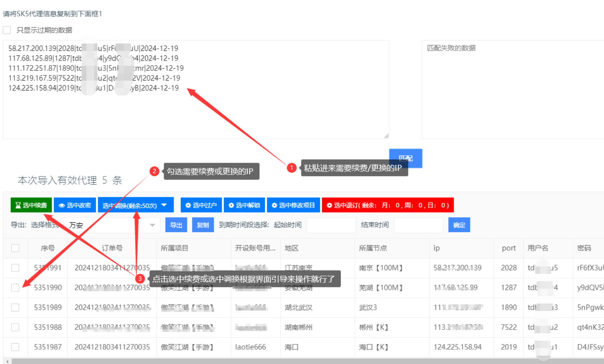604x364 pixels.
Task: Tick the checkbox for row 5351990
Action: [15, 287]
